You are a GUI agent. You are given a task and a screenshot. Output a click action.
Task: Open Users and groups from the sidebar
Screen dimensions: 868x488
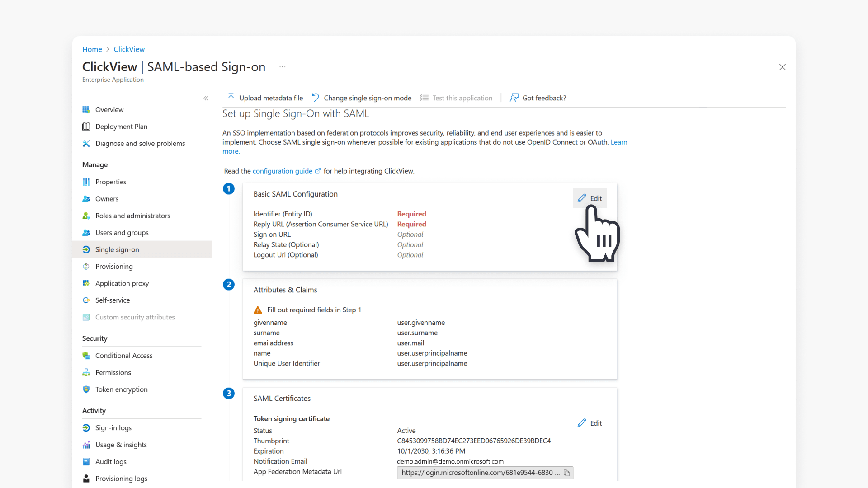pyautogui.click(x=122, y=233)
